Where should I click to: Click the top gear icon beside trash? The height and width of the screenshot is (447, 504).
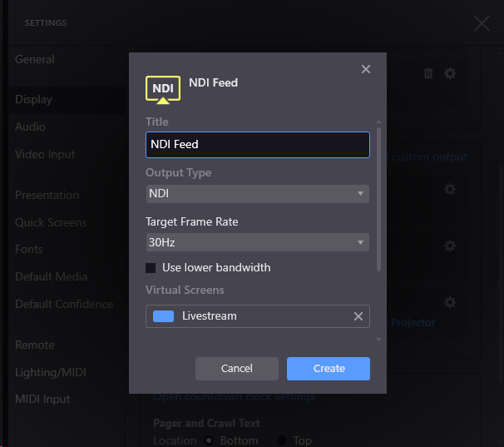point(450,73)
